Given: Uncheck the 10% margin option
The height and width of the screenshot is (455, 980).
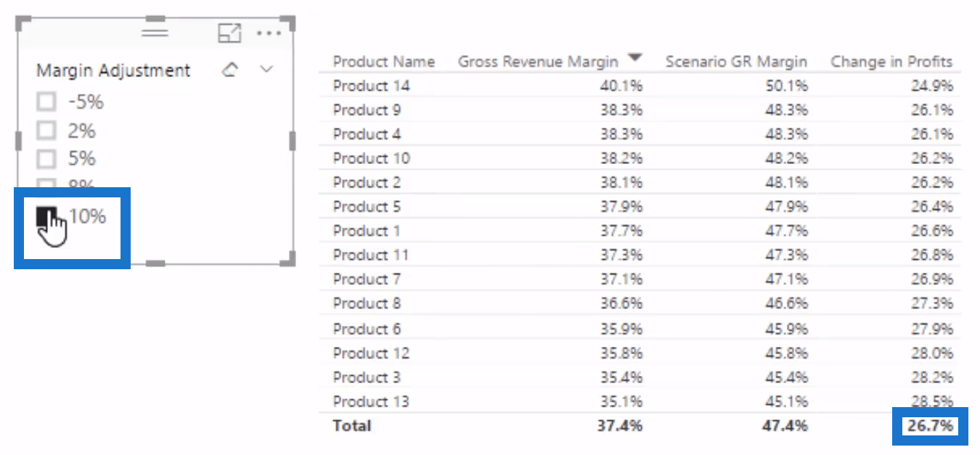Looking at the screenshot, I should tap(46, 216).
